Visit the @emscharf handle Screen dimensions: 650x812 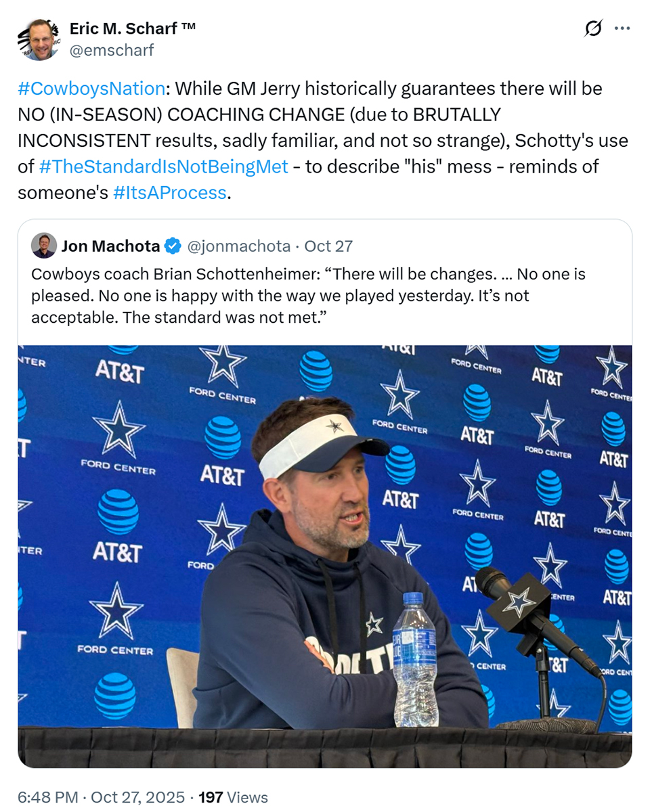(112, 49)
